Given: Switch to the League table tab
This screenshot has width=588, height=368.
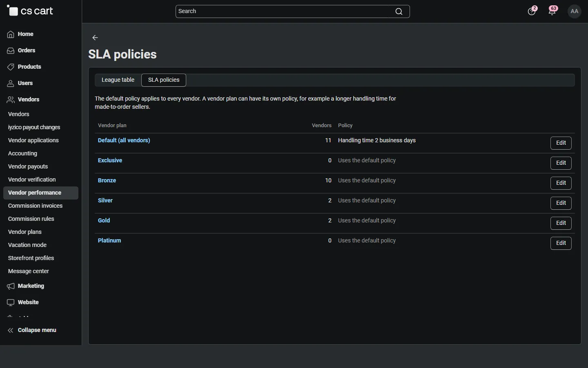Looking at the screenshot, I should (118, 80).
